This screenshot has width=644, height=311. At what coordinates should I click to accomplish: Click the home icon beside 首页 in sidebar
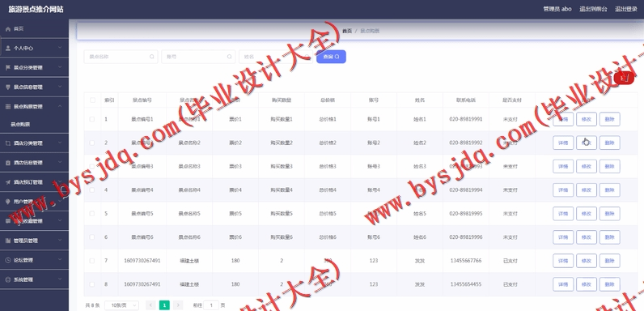(8, 29)
